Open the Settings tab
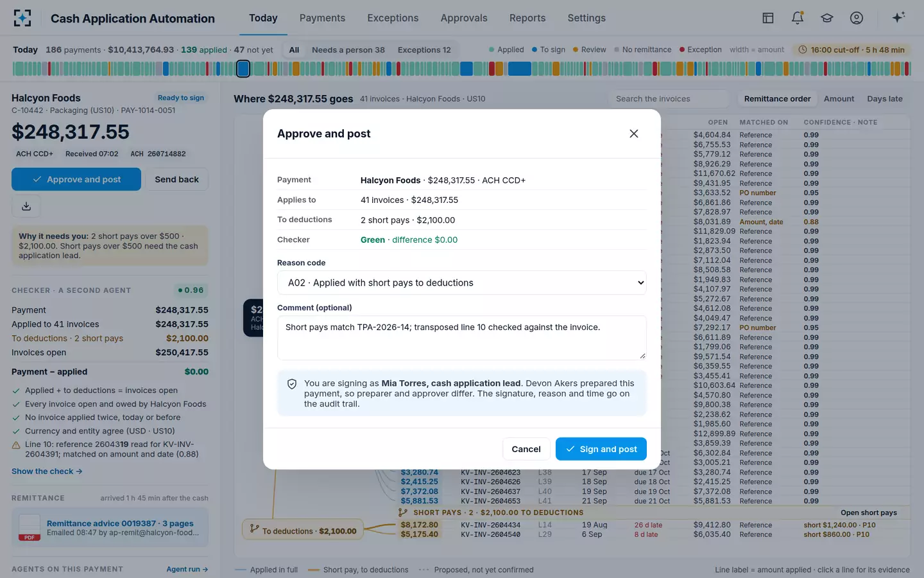Viewport: 924px width, 578px height. 586,18
